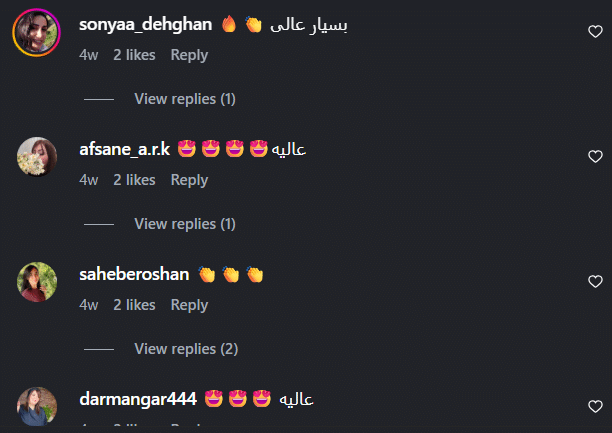Reply to sonyaa_dehghan's comment
The image size is (612, 433).
point(189,55)
